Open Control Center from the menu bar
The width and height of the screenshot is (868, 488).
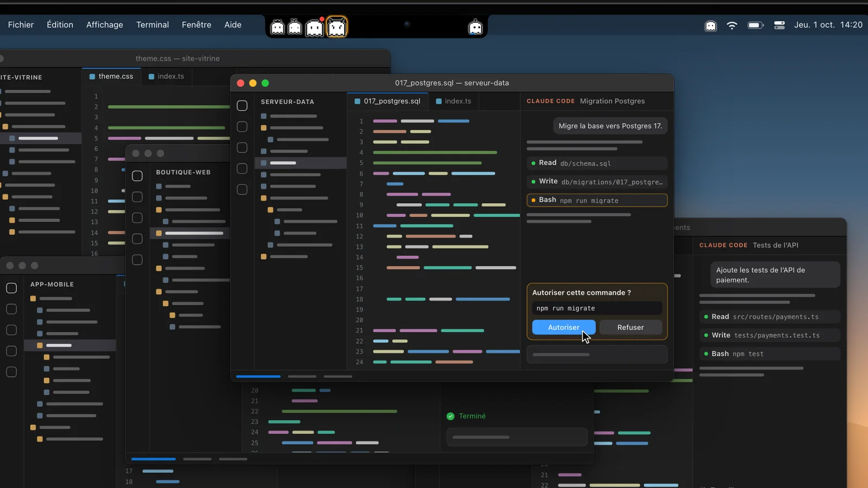(780, 25)
